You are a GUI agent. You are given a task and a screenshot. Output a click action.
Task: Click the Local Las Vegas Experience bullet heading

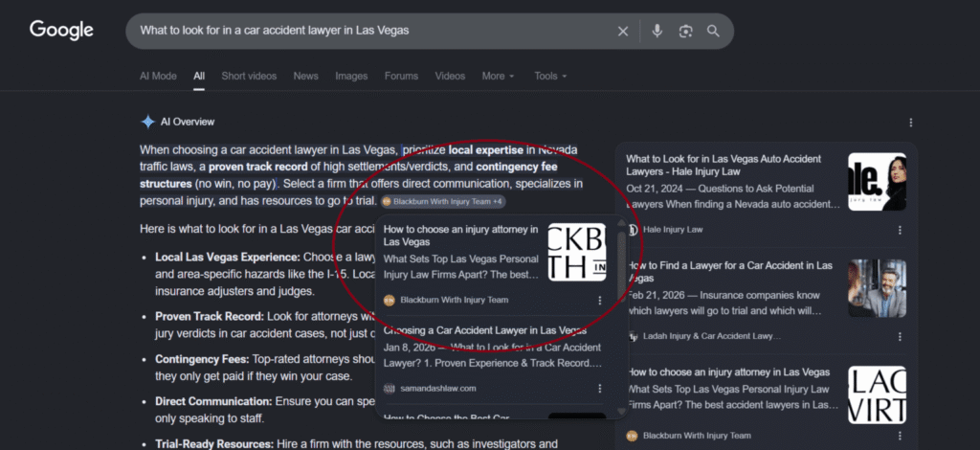click(228, 257)
